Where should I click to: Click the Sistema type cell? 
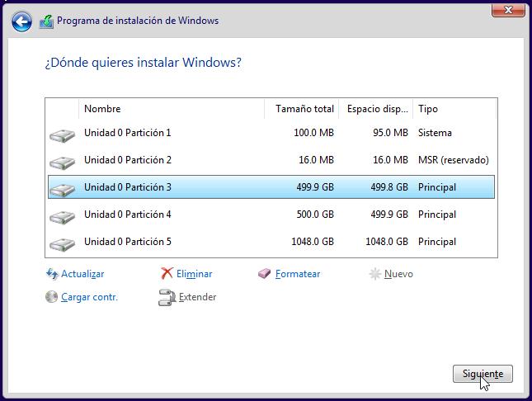point(435,133)
